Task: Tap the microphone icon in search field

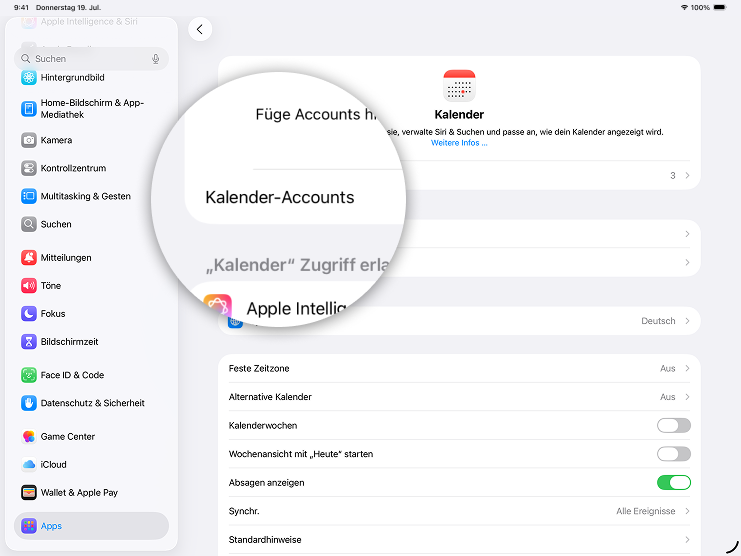Action: click(x=156, y=59)
